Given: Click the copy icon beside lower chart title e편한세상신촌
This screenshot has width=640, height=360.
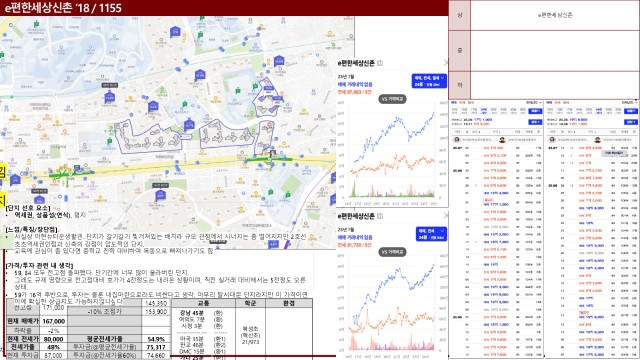Looking at the screenshot, I should [380, 216].
